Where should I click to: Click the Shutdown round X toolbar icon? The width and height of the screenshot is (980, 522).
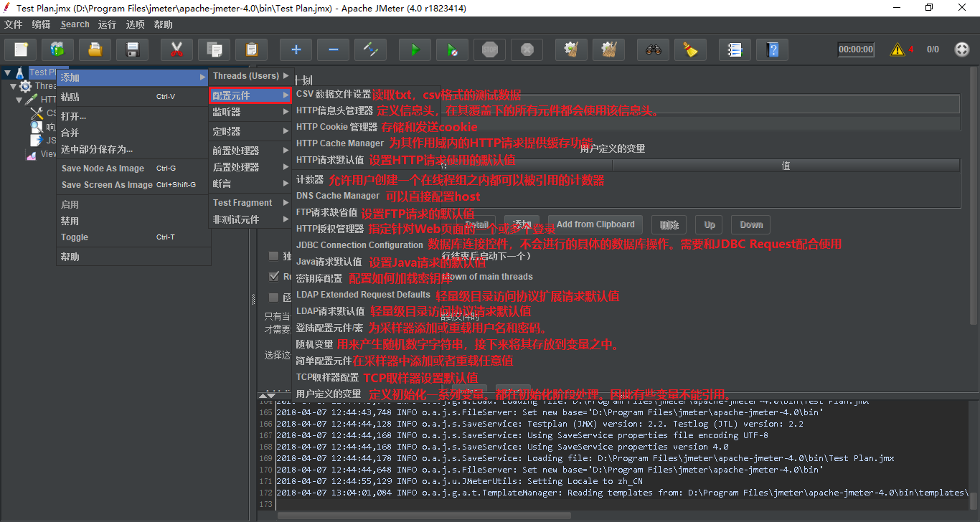click(x=527, y=49)
